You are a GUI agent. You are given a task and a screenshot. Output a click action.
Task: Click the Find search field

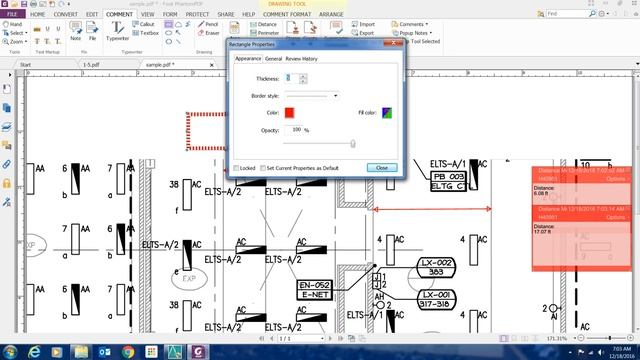coord(567,14)
